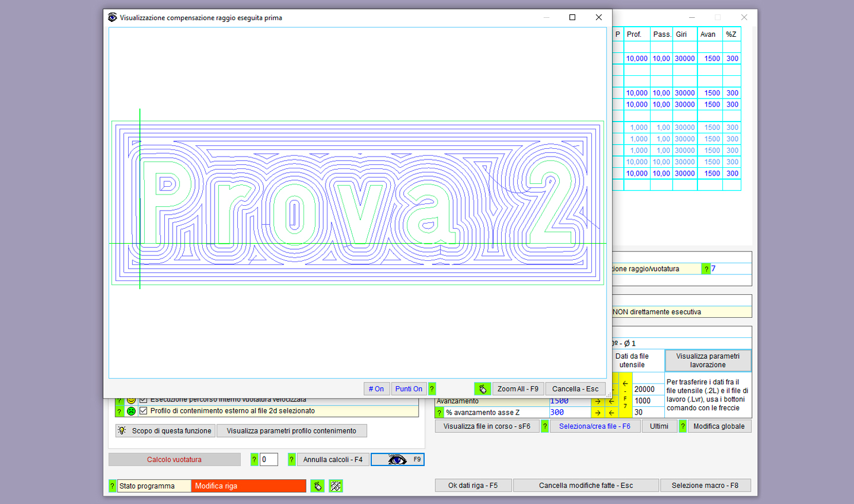Open help for Stato programma
The image size is (854, 504).
pyautogui.click(x=112, y=486)
